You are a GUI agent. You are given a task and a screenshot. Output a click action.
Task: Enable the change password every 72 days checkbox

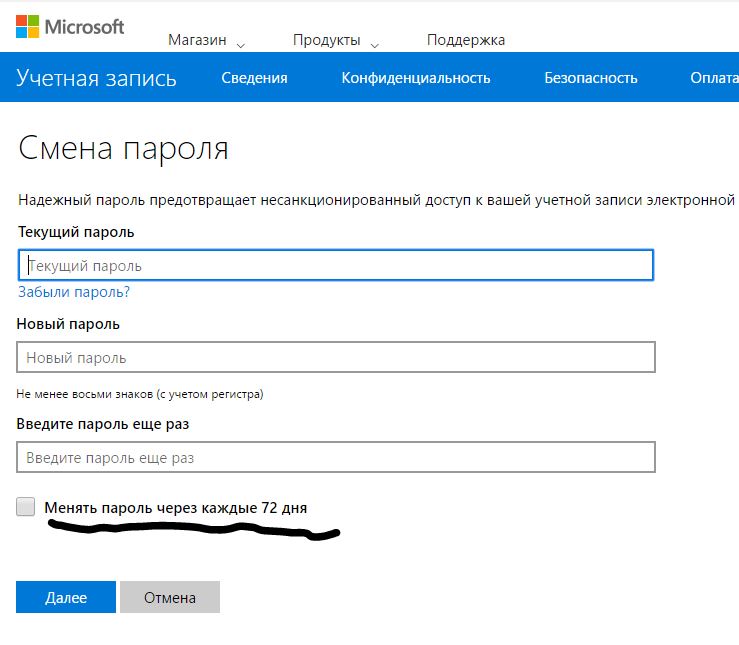[x=25, y=507]
